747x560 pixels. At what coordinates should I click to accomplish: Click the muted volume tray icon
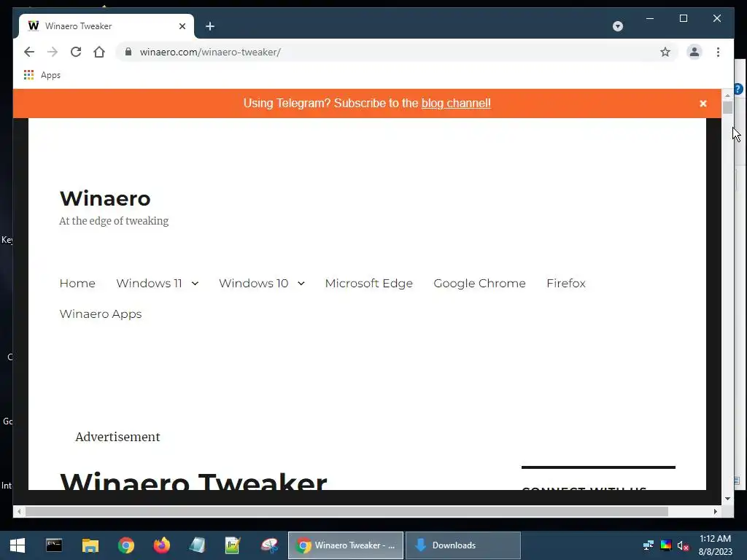[x=683, y=545]
